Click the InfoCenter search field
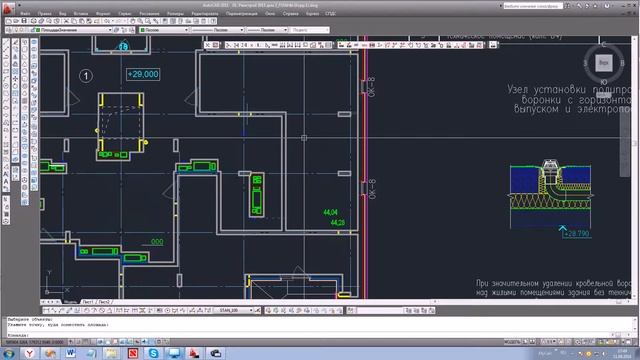This screenshot has height=360, width=640. point(533,6)
